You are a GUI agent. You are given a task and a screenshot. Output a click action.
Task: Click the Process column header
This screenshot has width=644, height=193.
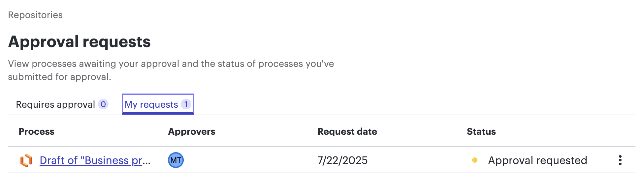click(x=37, y=131)
